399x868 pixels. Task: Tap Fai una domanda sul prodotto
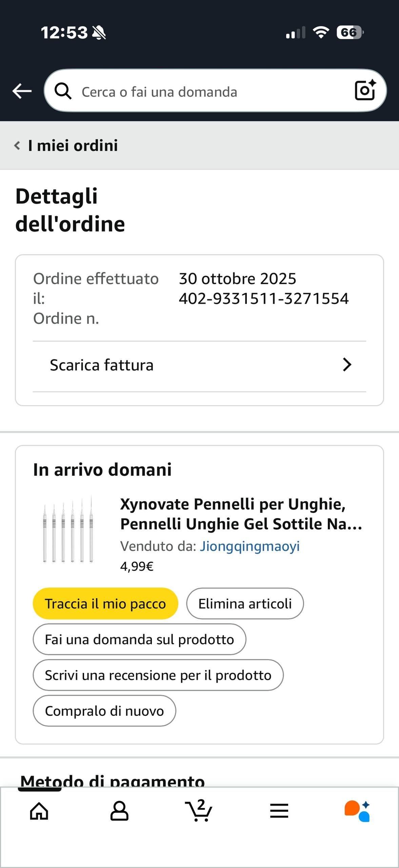(139, 639)
